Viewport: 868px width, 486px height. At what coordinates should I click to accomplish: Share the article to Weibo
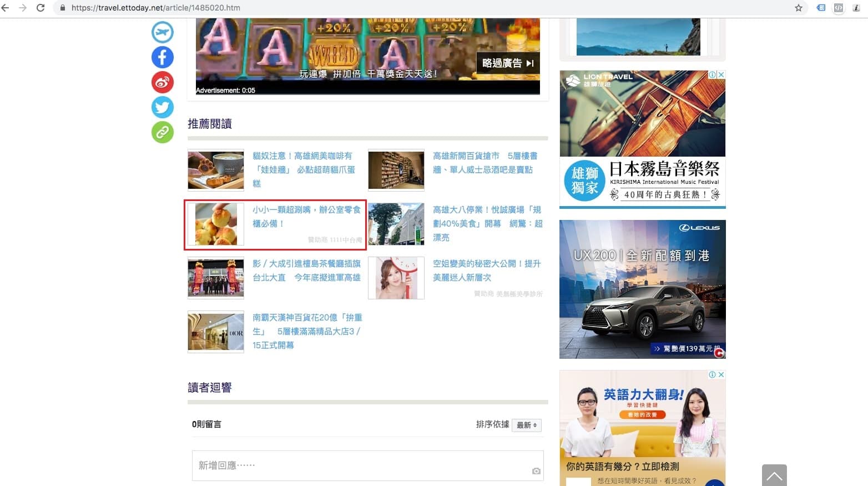pos(162,82)
